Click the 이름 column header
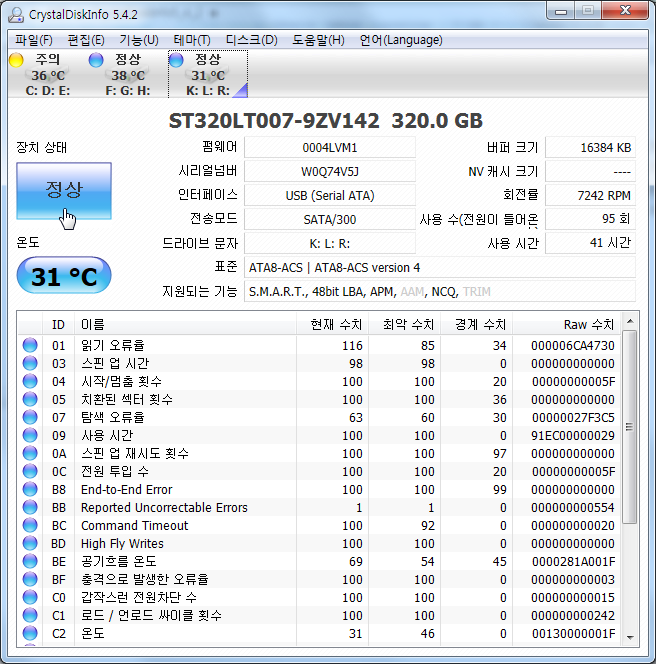The height and width of the screenshot is (664, 656). [185, 324]
